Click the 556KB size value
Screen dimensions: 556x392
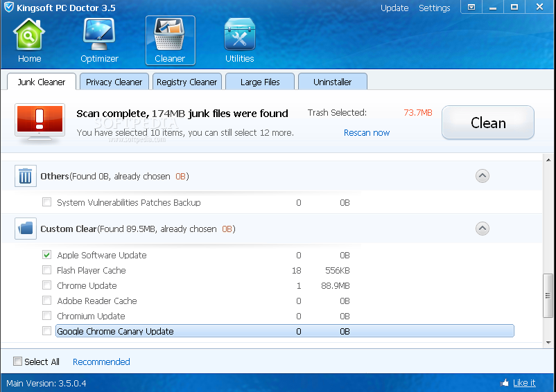338,270
